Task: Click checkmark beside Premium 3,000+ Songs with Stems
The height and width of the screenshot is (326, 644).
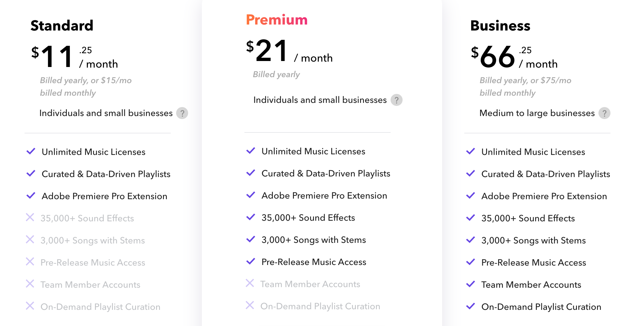Action: point(251,239)
